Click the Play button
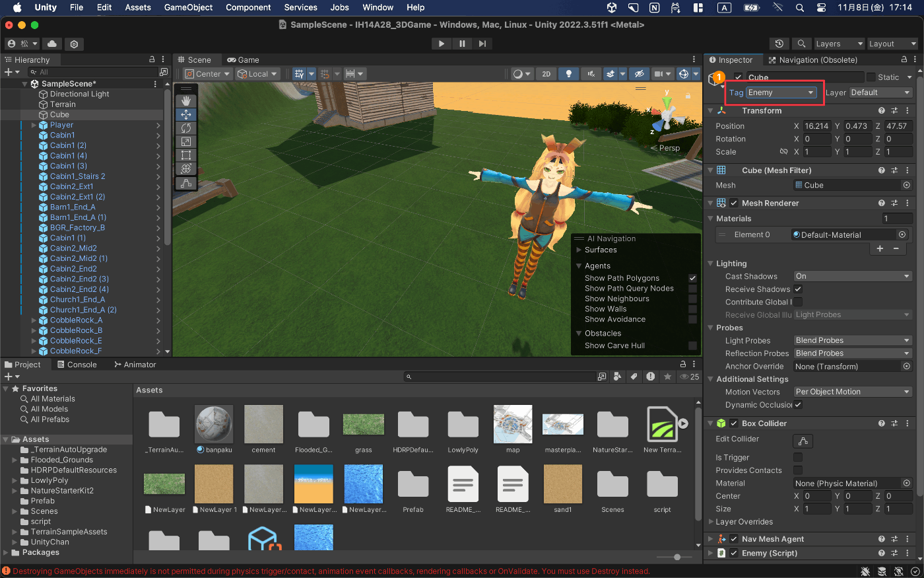Viewport: 924px width, 578px height. [x=441, y=44]
